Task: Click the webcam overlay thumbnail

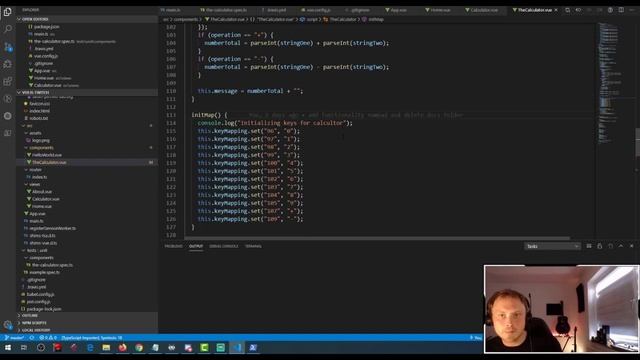Action: click(561, 309)
